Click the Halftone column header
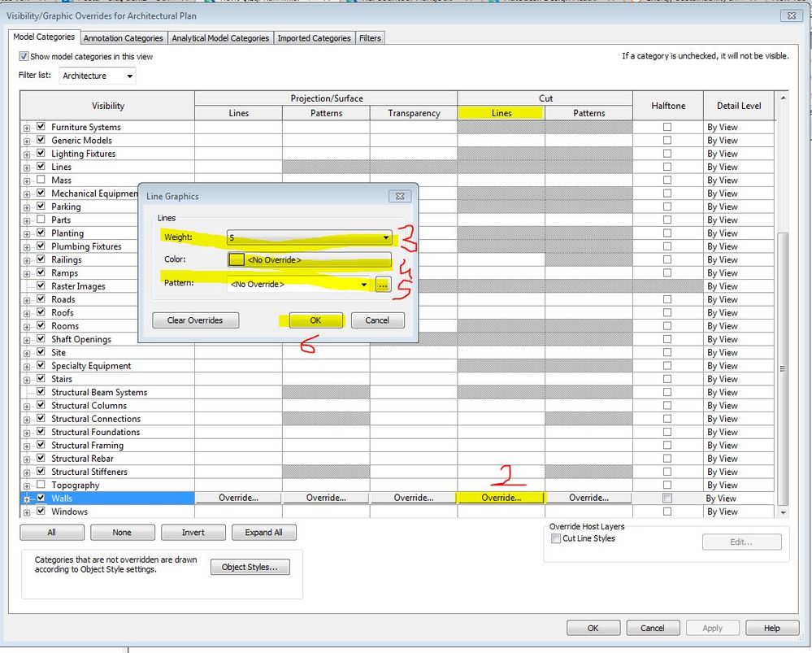 tap(668, 106)
